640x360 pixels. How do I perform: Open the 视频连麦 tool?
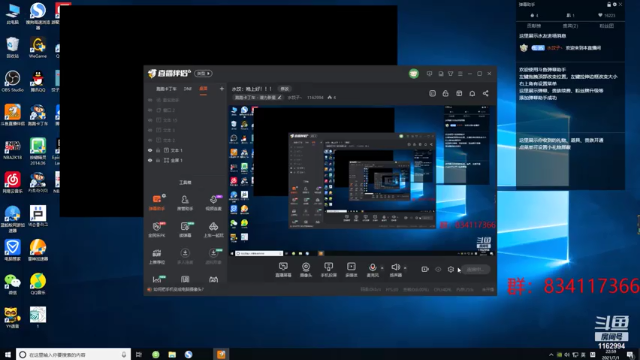click(x=213, y=202)
